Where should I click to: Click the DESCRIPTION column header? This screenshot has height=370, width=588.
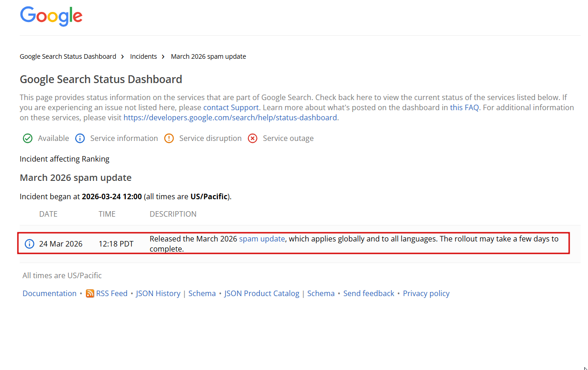[x=173, y=214]
